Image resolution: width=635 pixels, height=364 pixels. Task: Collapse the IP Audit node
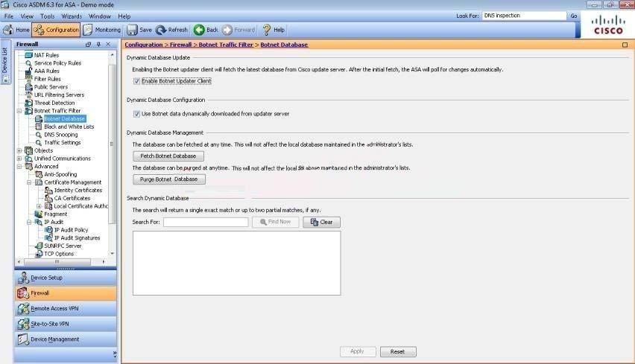click(29, 222)
